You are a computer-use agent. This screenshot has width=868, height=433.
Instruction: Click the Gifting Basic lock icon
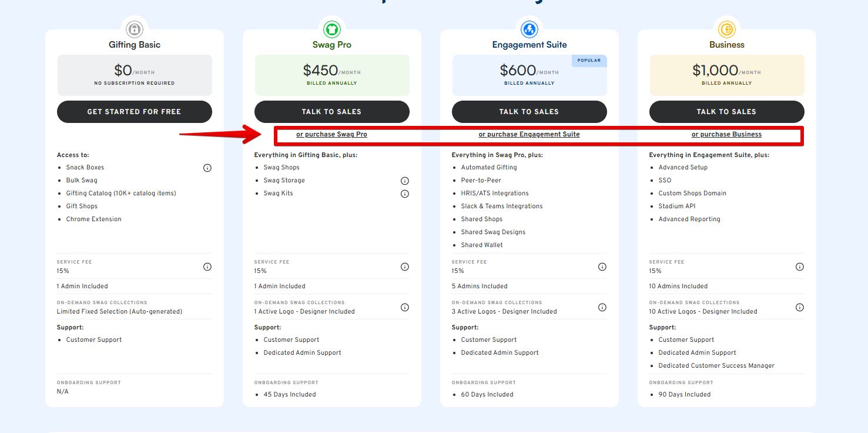coord(135,28)
